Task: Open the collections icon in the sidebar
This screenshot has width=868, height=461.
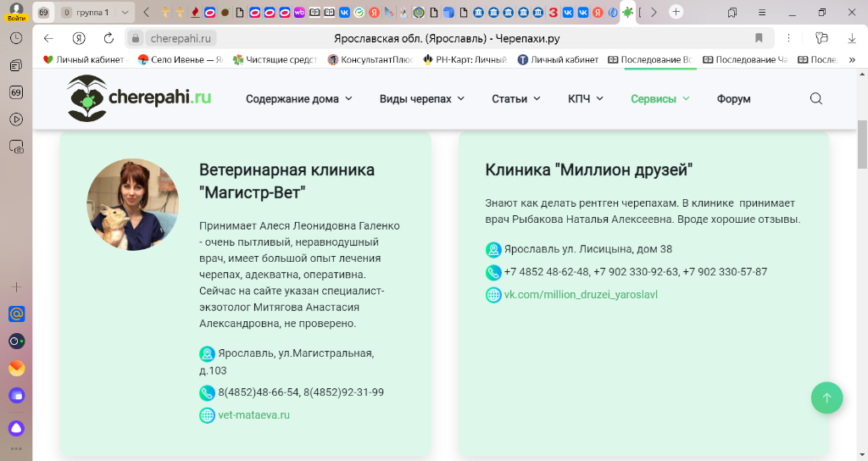Action: pyautogui.click(x=16, y=65)
